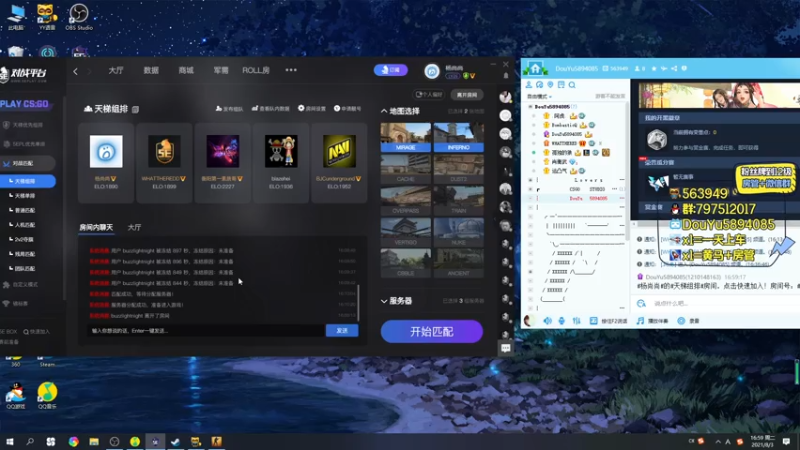Image resolution: width=800 pixels, height=450 pixels.
Task: Switch to the 房间内聊天 chat tab
Action: (x=96, y=228)
